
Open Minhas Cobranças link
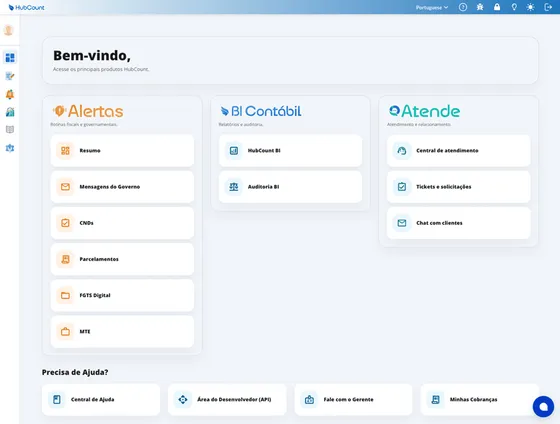480,400
